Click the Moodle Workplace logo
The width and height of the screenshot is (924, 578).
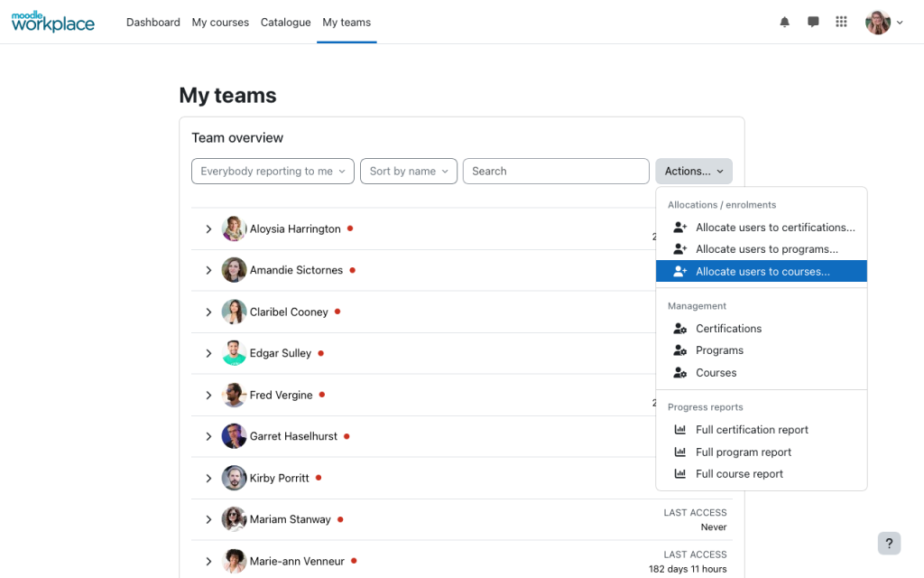click(x=53, y=22)
